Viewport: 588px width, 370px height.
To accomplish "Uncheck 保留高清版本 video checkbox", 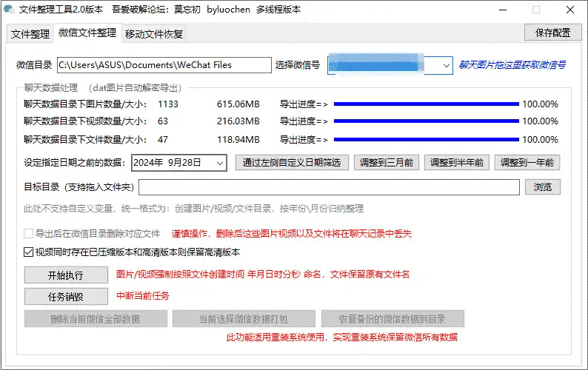I will click(29, 252).
